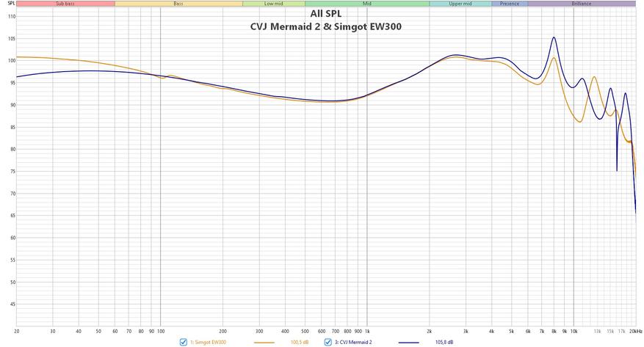Click the SPL axis label at top left

11,3
